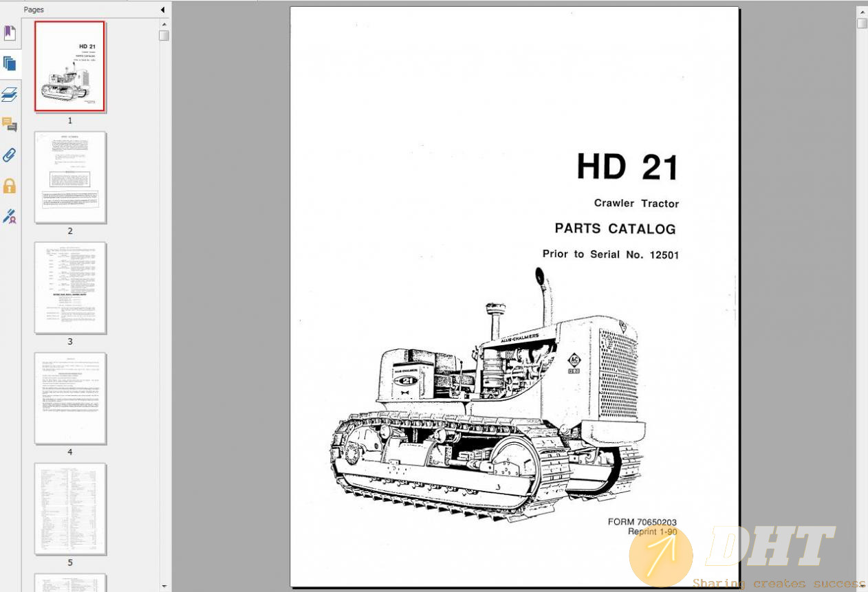Click PARTS CATALOG heading
The width and height of the screenshot is (868, 592).
pos(615,228)
